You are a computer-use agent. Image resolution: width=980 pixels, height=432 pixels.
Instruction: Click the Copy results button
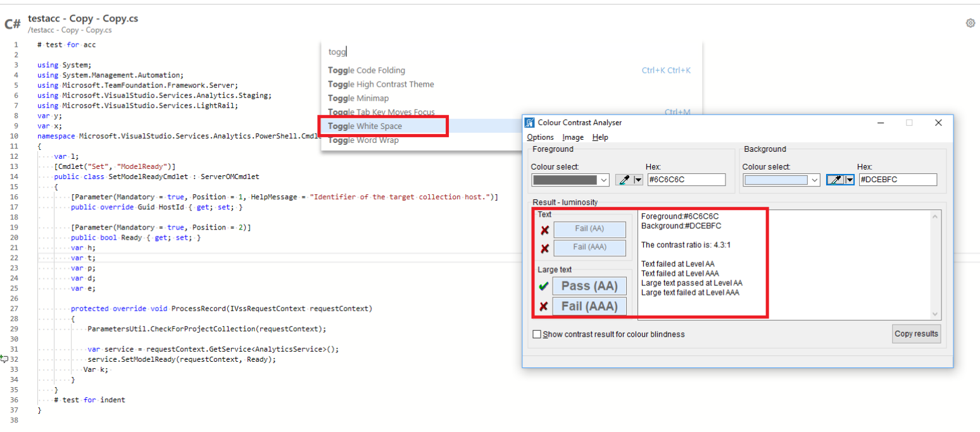click(916, 333)
